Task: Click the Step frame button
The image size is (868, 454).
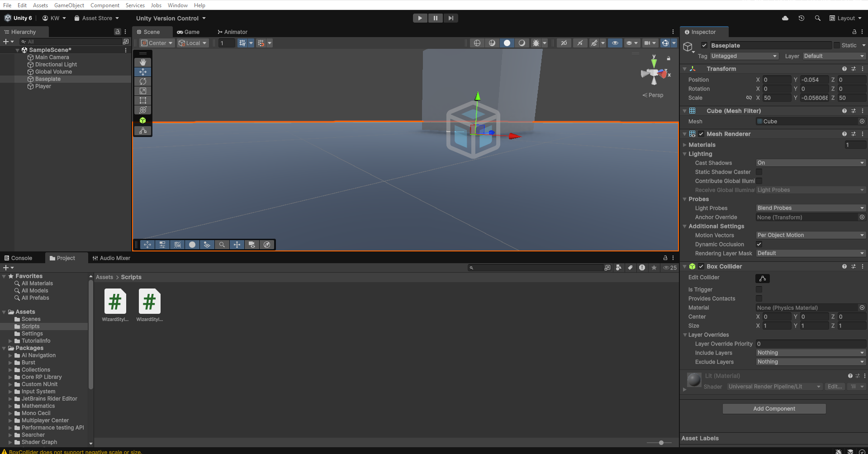Action: point(451,18)
